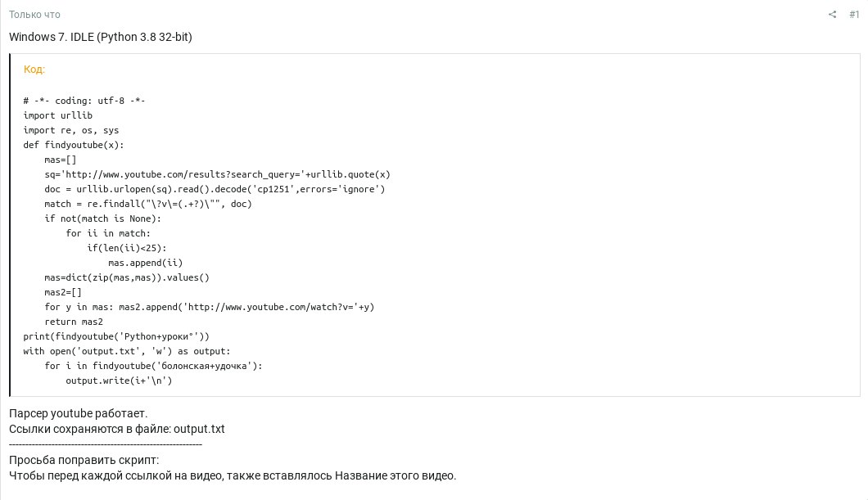Click the 're.findall' regex line
This screenshot has width=868, height=500.
pos(147,204)
